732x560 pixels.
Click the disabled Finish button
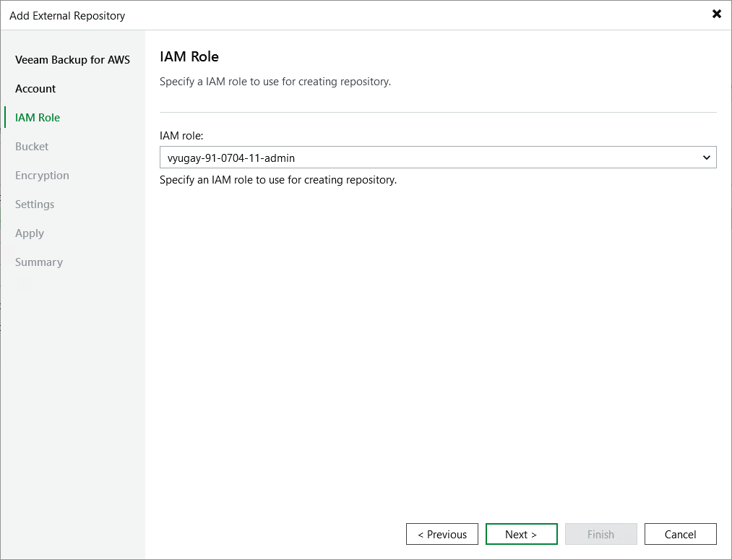pyautogui.click(x=600, y=534)
